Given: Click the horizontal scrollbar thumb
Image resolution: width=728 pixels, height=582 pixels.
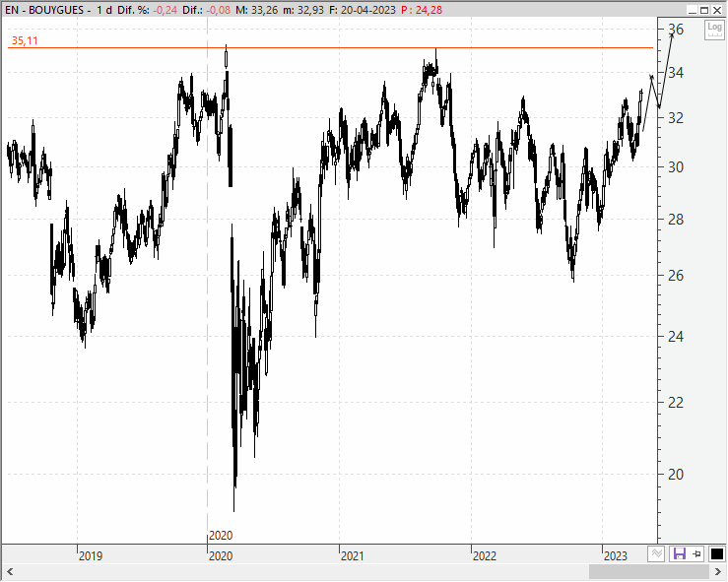Looking at the screenshot, I should (649, 572).
